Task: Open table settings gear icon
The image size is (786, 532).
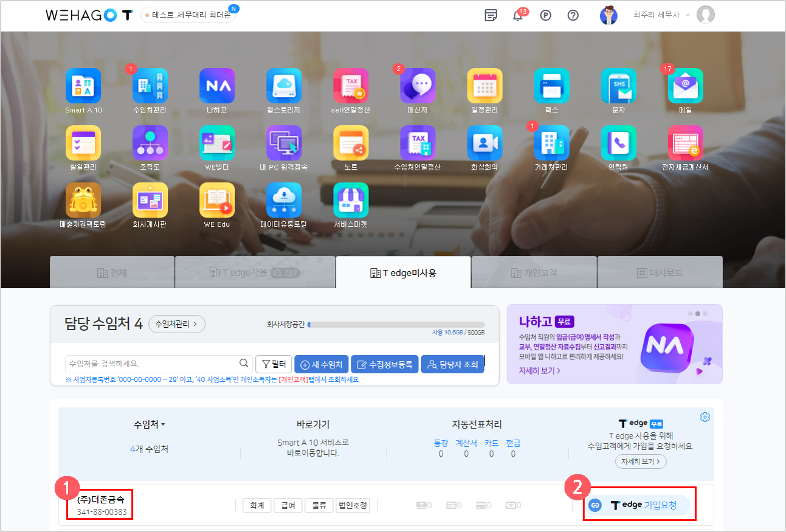Action: 705,417
